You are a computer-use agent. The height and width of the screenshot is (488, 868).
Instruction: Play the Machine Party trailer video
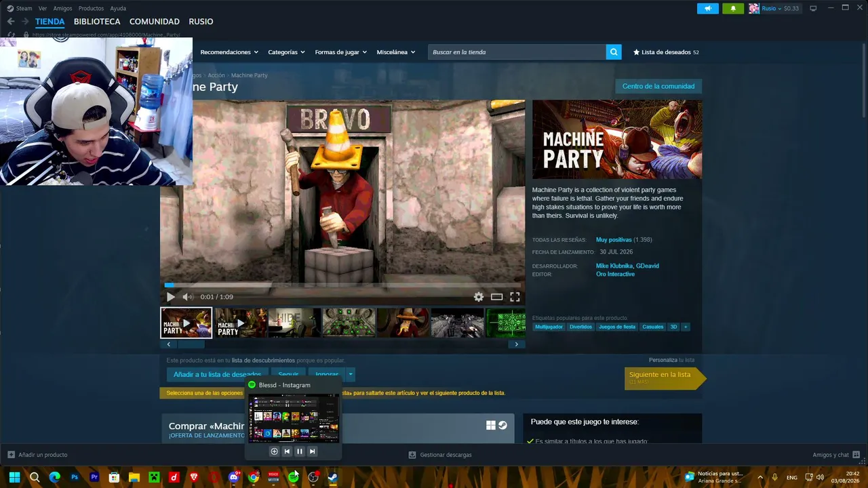(x=171, y=297)
